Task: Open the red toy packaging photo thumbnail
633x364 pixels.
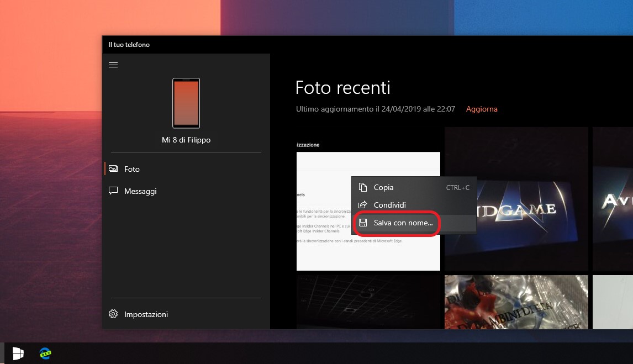Action: pos(516,302)
